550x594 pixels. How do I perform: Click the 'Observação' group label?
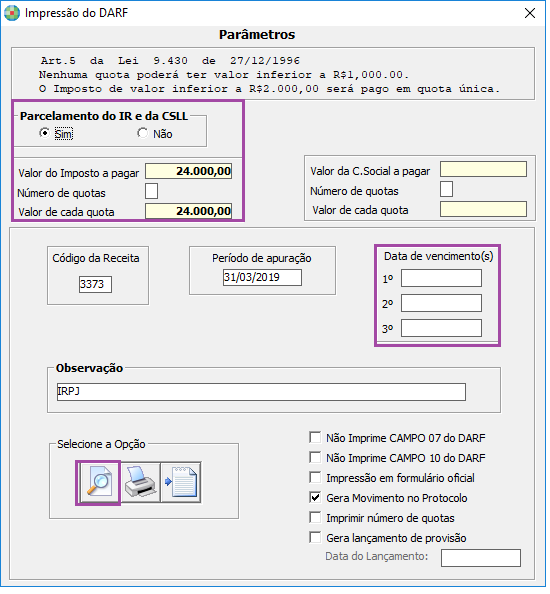[x=89, y=368]
